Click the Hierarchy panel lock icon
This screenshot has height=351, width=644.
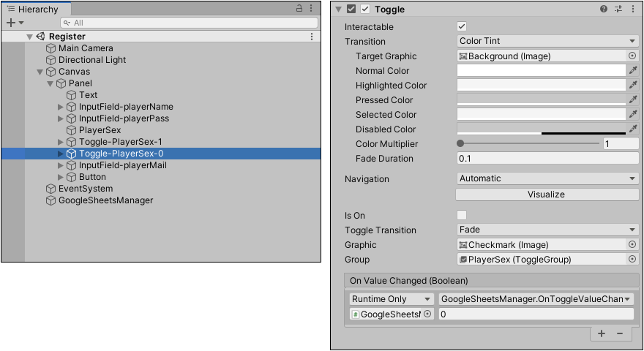pyautogui.click(x=299, y=9)
